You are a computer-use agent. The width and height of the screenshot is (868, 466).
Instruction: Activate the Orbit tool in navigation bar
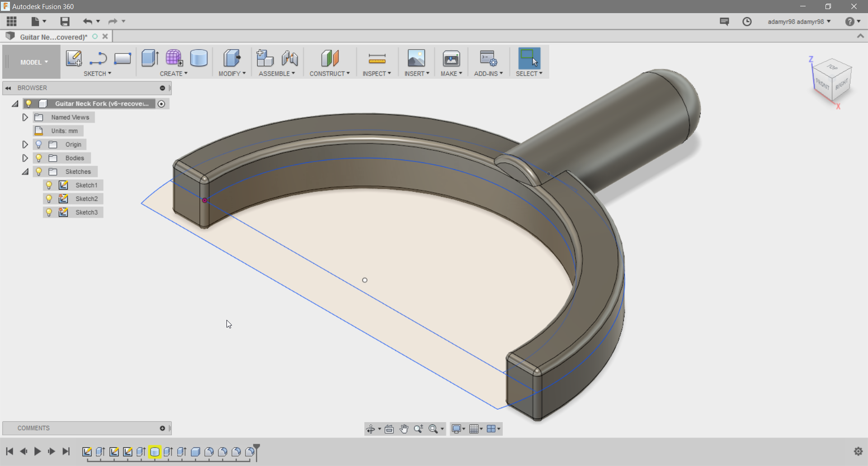pyautogui.click(x=371, y=428)
